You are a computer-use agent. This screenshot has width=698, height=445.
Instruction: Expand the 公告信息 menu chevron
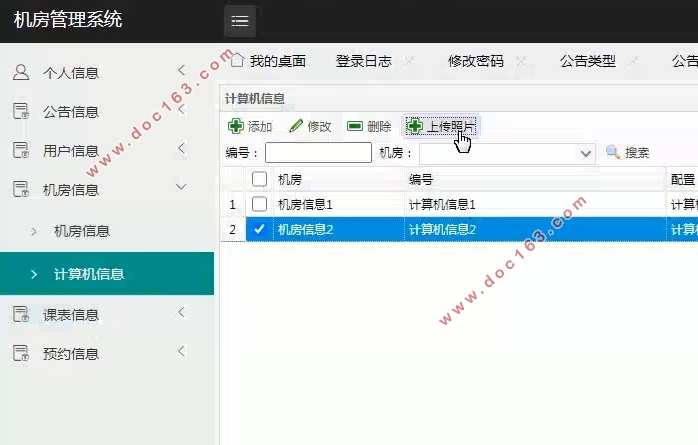click(181, 109)
